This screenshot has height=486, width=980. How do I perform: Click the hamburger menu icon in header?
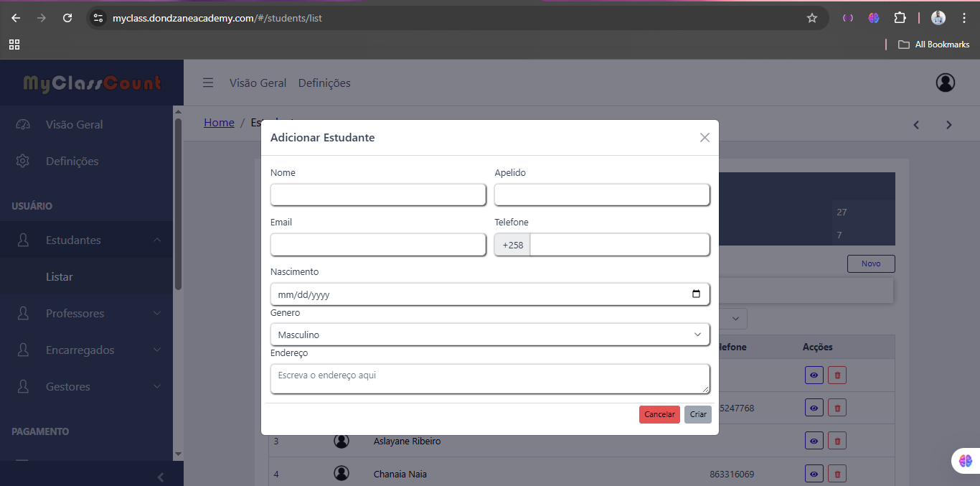(x=208, y=83)
